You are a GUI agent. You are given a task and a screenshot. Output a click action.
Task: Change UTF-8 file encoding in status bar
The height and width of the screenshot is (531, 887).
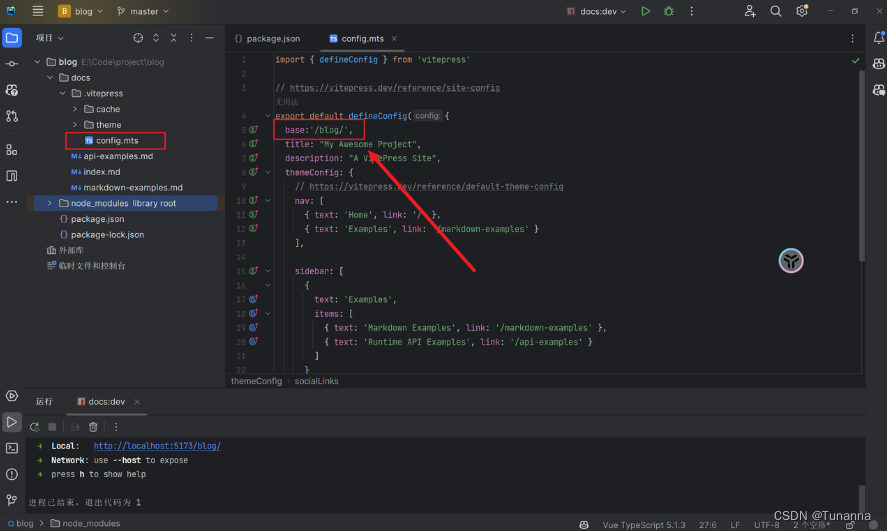767,525
